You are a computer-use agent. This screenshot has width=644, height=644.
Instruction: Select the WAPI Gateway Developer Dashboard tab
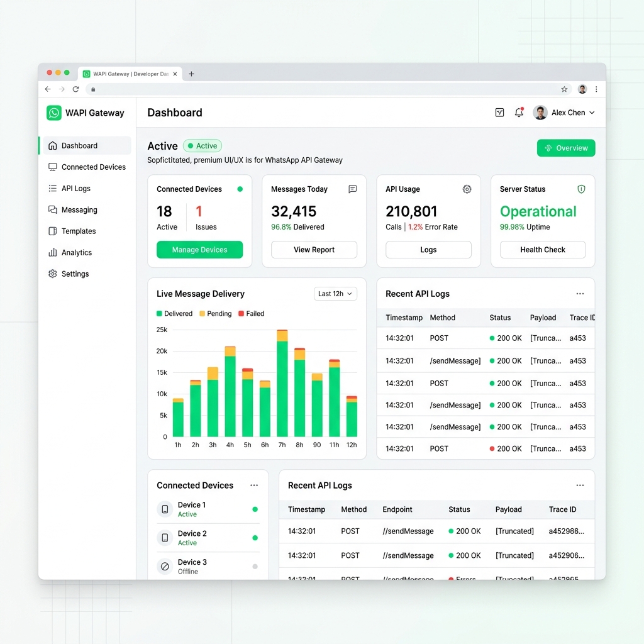coord(130,74)
